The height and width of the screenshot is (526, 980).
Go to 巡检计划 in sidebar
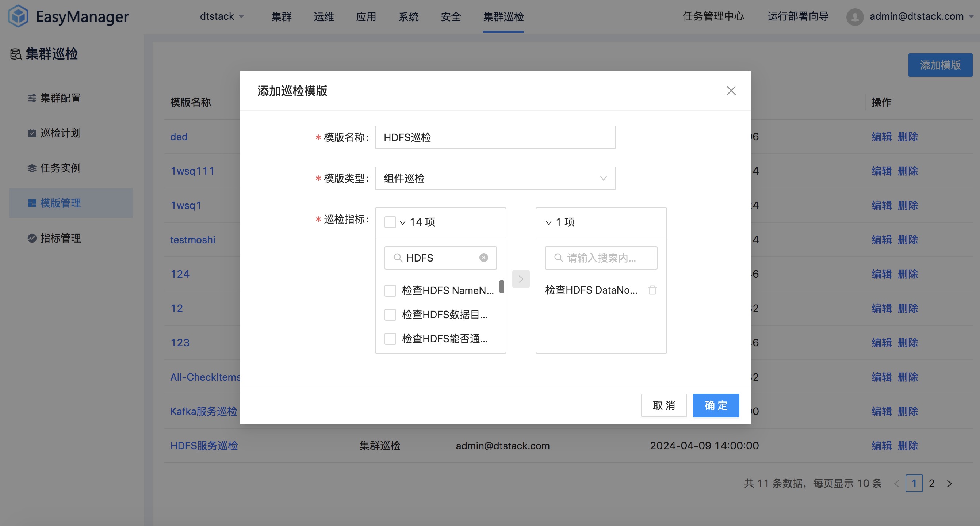tap(61, 133)
